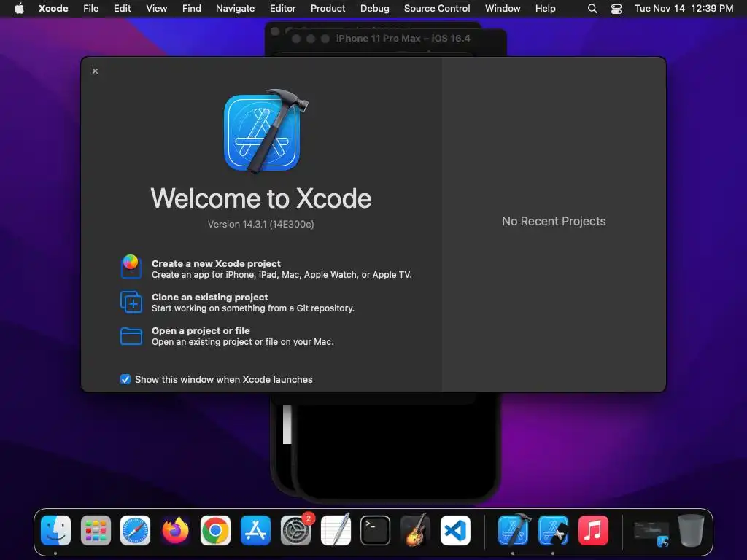Click the 'Create a new Xcode project' icon

[131, 267]
